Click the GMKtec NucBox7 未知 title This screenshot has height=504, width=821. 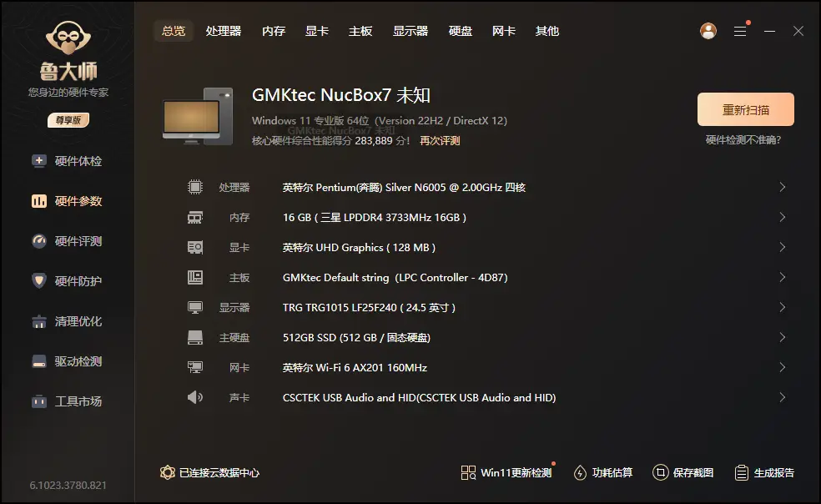click(341, 95)
